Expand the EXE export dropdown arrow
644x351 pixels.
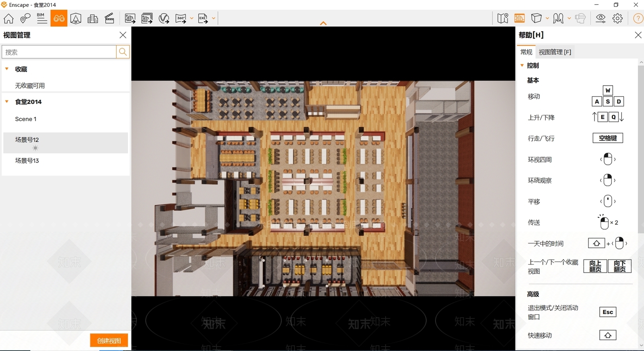tap(214, 18)
